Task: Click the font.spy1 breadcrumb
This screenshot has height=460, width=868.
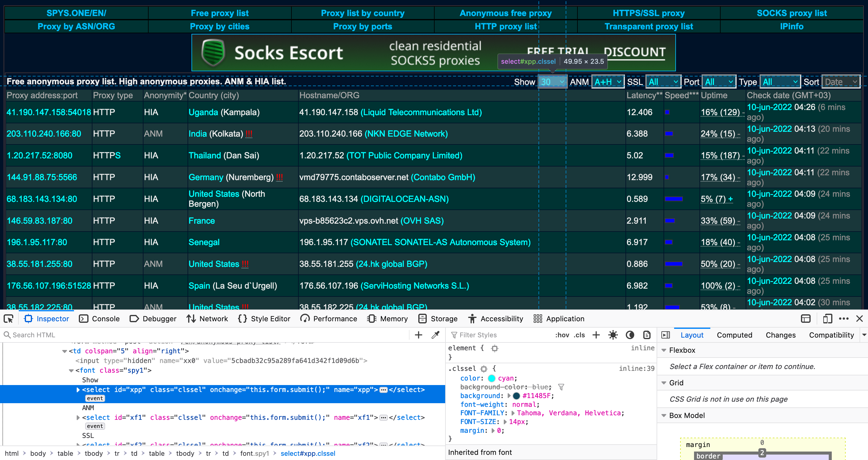Action: pos(254,453)
